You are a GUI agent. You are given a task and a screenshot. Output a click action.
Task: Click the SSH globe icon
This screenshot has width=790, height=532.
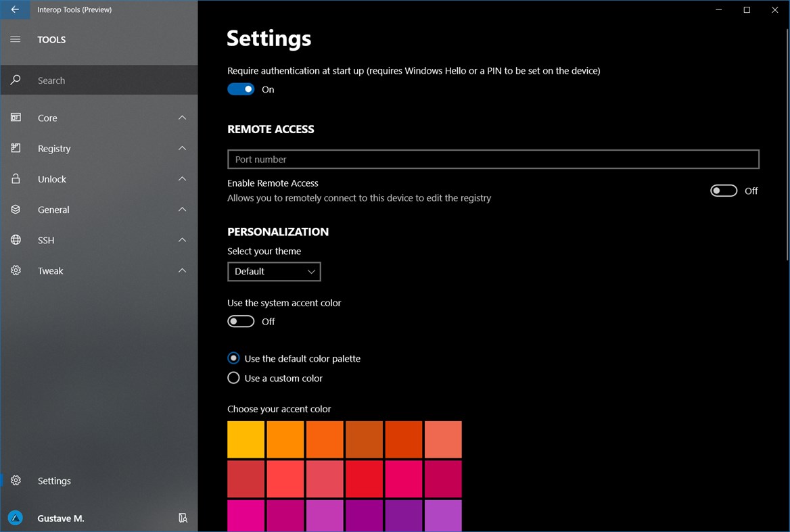pos(16,240)
